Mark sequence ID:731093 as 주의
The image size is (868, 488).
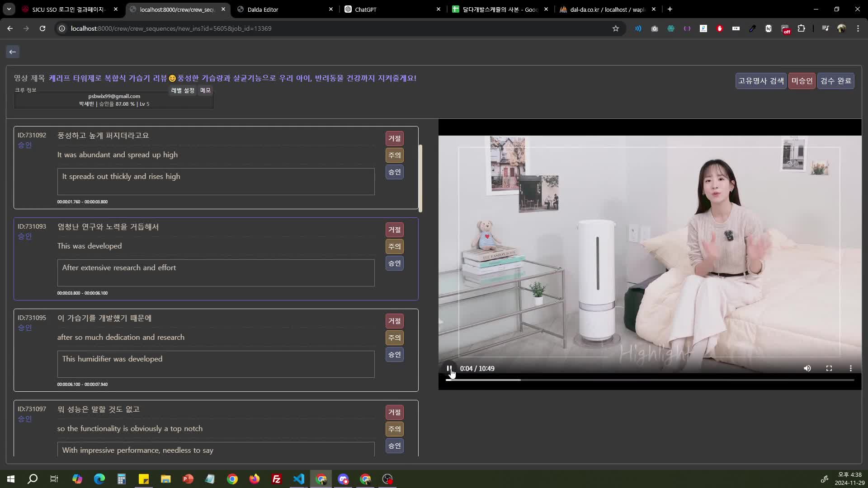tap(395, 246)
